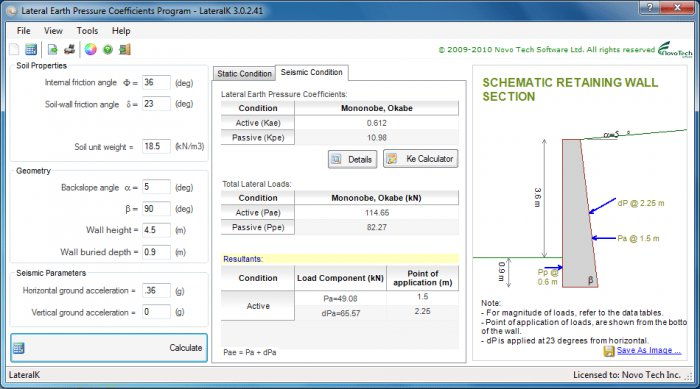Click the Licensed to Novo Tech Inc. text
The image size is (700, 389).
627,375
